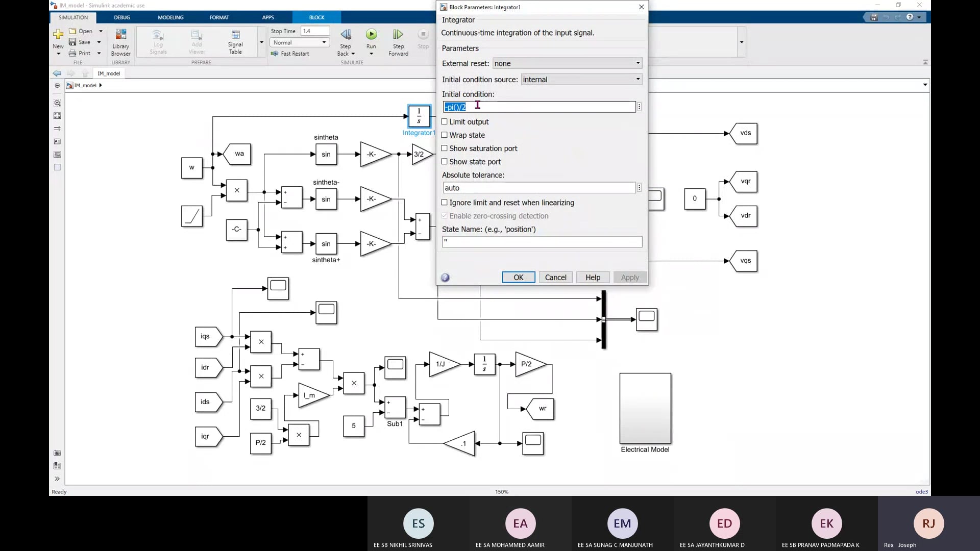Open the Signal Table tool
Screen dimensions: 980x551
click(235, 42)
